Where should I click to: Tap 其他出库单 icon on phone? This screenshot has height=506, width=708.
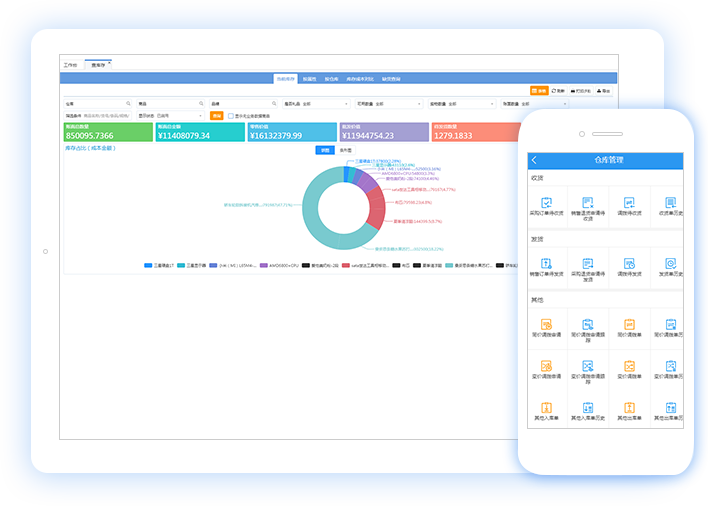pos(629,409)
